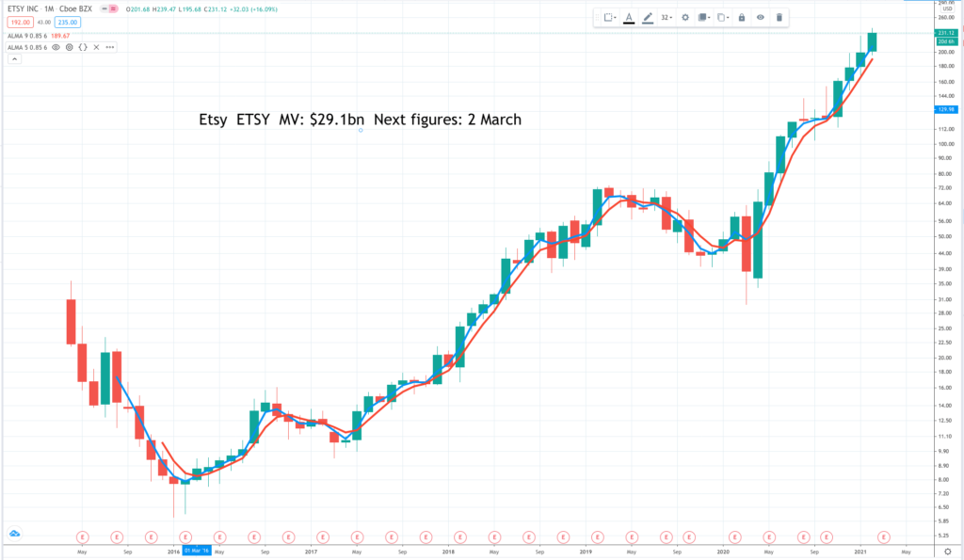Change the text color (underlined A)
The height and width of the screenshot is (560, 964).
[x=628, y=18]
